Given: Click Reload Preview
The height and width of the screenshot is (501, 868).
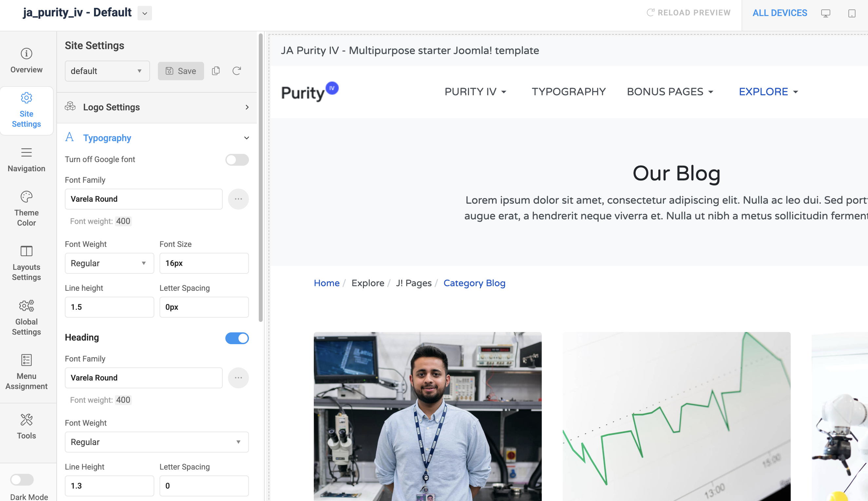Looking at the screenshot, I should (689, 13).
